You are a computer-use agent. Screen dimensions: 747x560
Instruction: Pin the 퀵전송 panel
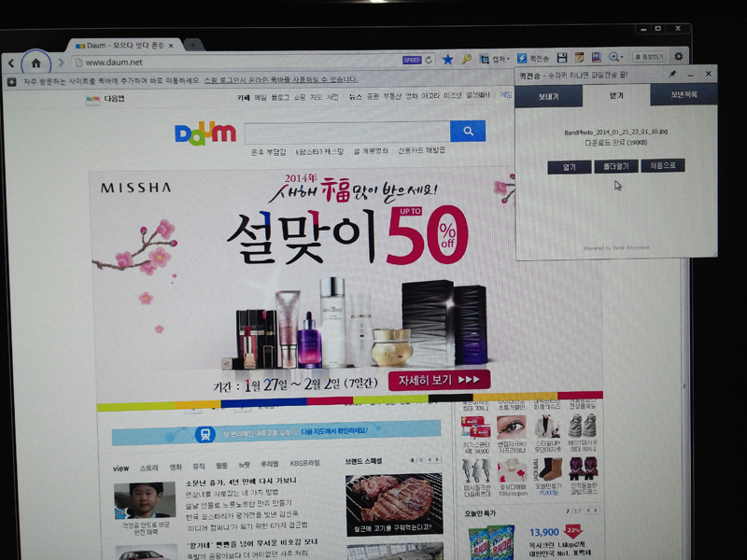click(672, 74)
